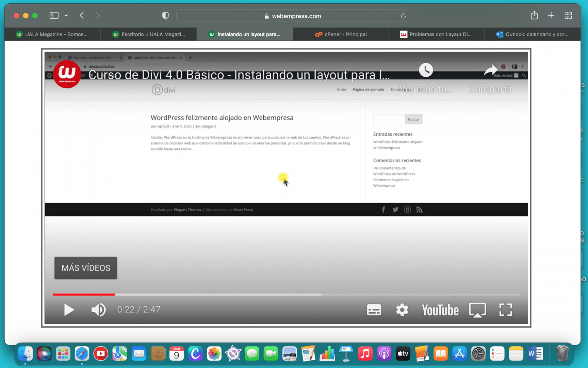
Task: Click the Webempresa channel logo on the video
Action: (67, 74)
